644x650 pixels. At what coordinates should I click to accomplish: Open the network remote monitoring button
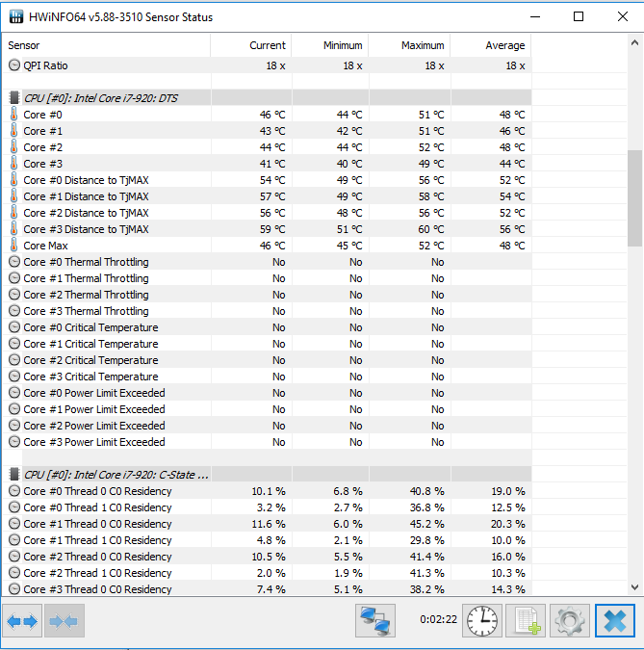(x=375, y=620)
